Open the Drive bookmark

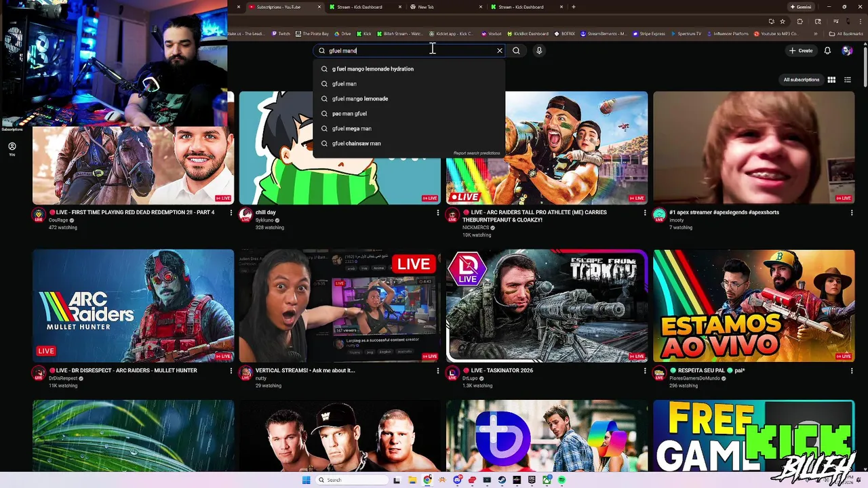342,34
